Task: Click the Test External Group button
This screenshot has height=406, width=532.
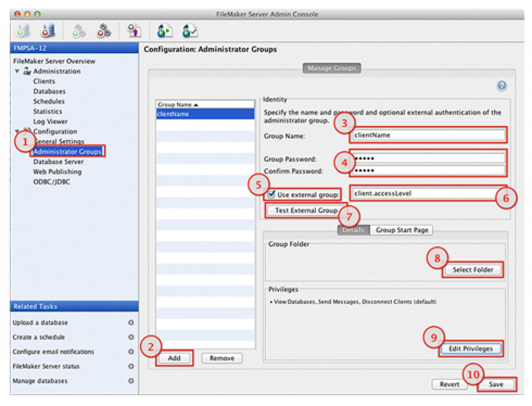Action: [306, 210]
